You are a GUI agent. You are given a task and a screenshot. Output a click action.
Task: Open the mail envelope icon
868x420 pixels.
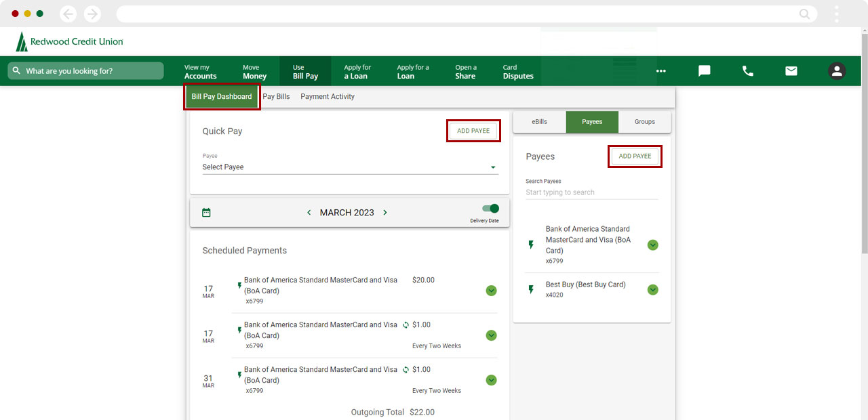coord(791,71)
